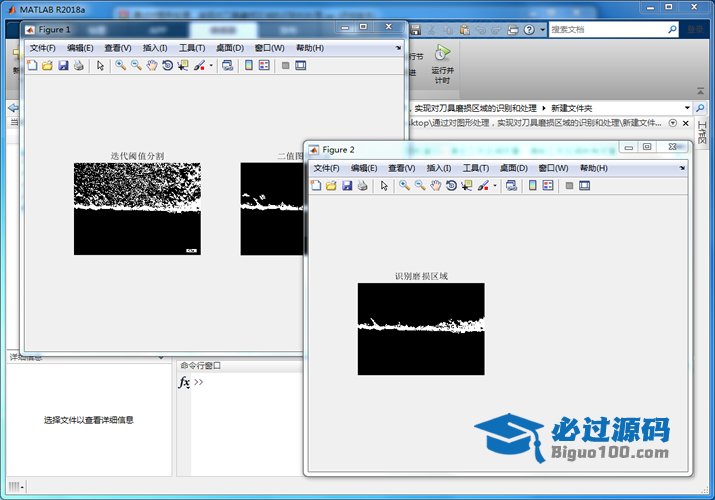Select the Pan hand tool in Figure 2
The width and height of the screenshot is (715, 500).
435,186
